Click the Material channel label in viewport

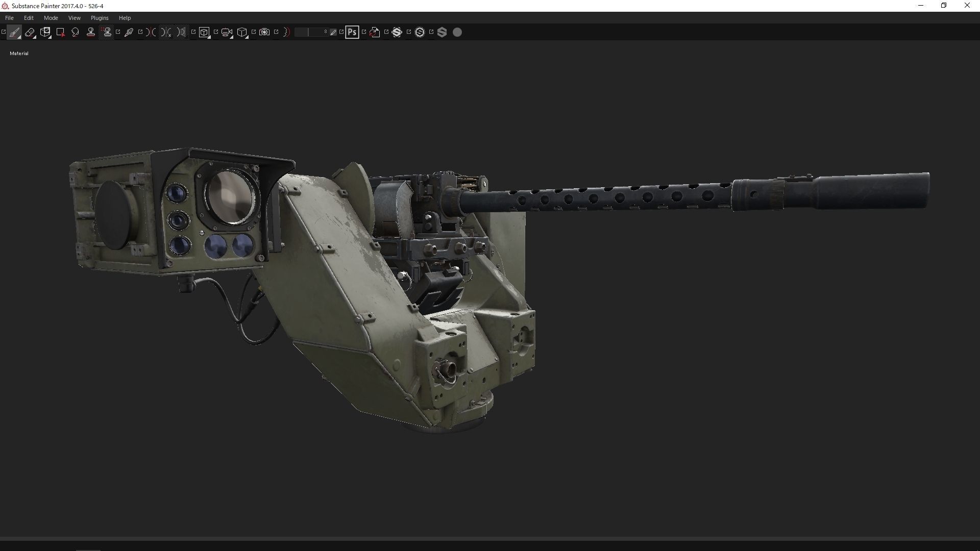coord(19,53)
